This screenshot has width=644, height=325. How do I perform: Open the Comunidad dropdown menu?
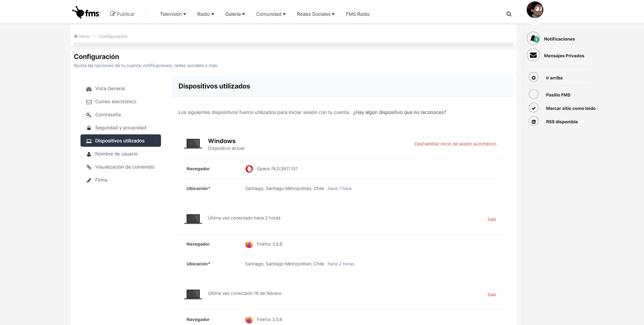tap(271, 14)
